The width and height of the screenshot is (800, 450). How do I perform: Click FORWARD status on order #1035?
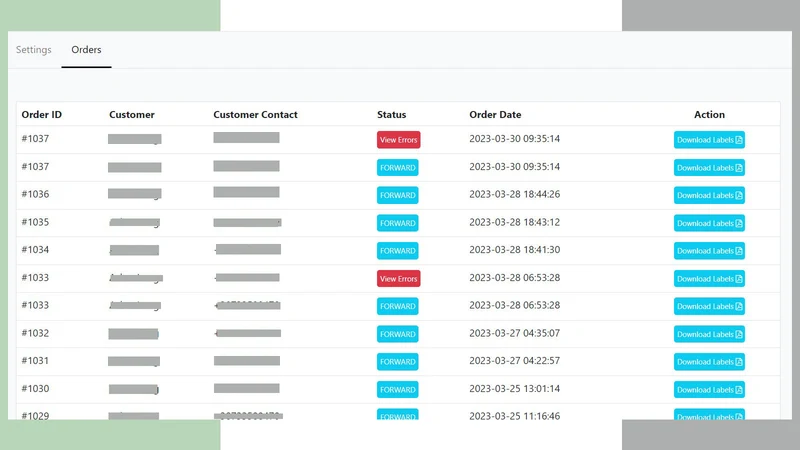tap(397, 223)
